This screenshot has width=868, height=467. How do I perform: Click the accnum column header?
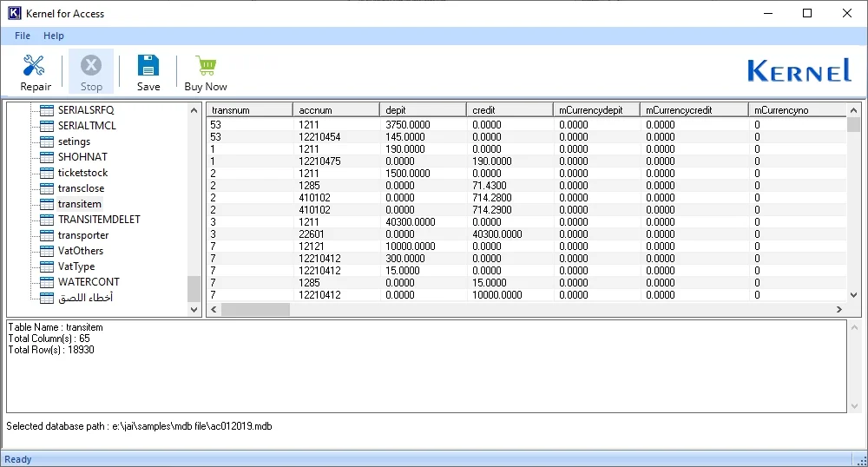click(336, 110)
